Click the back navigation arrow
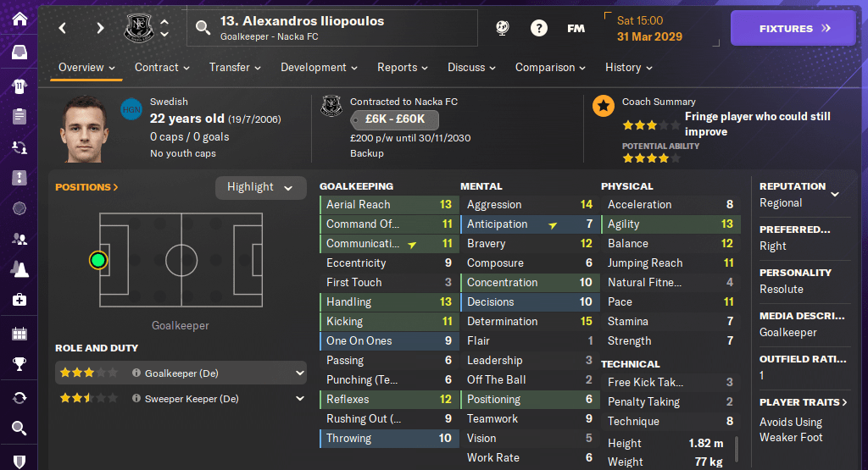 [x=62, y=28]
